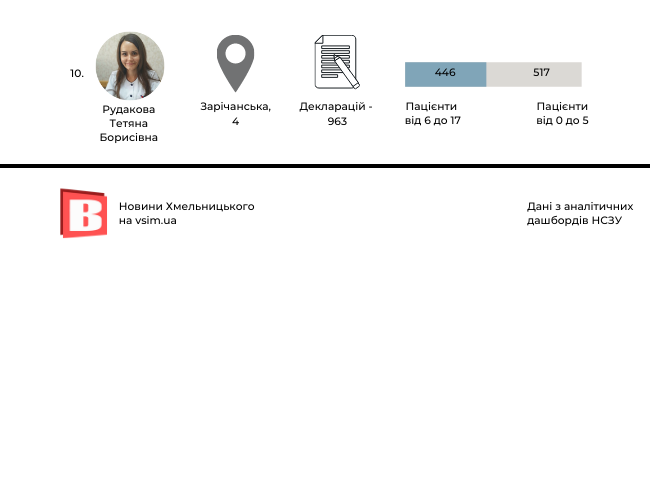Click the address Зарічанська, 4

pos(235,113)
